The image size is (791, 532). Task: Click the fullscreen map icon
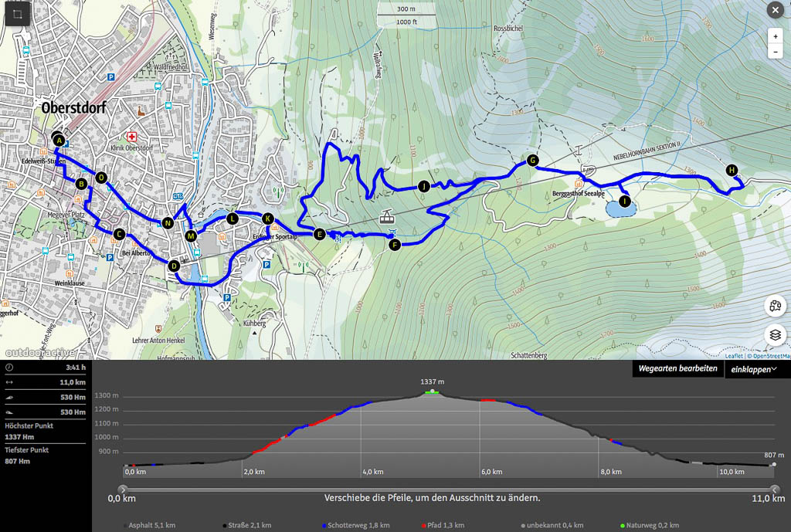point(18,15)
